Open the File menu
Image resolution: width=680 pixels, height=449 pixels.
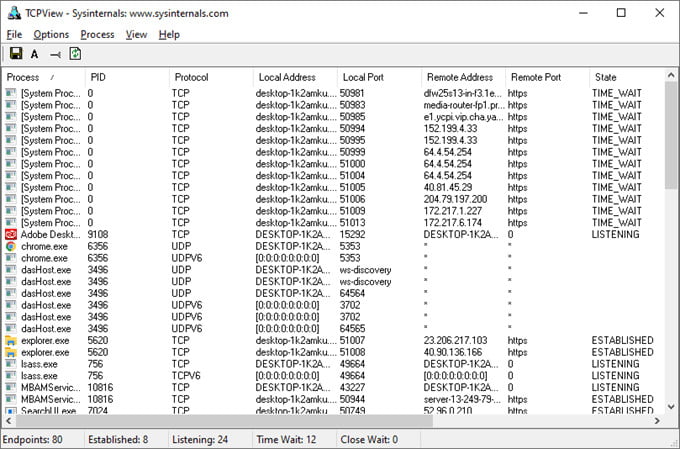pos(14,35)
